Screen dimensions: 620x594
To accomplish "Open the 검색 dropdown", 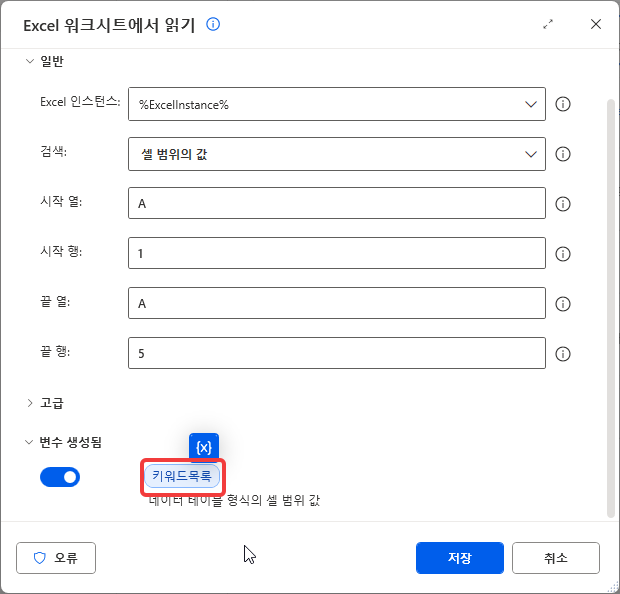I will pos(337,154).
